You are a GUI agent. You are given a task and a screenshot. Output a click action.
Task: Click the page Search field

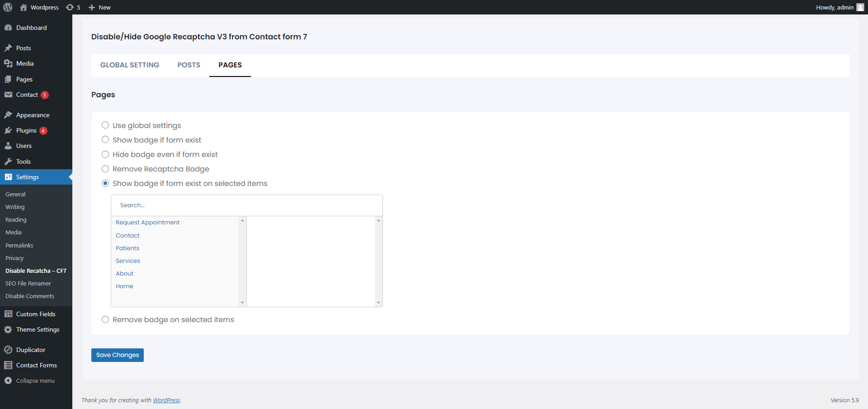247,205
